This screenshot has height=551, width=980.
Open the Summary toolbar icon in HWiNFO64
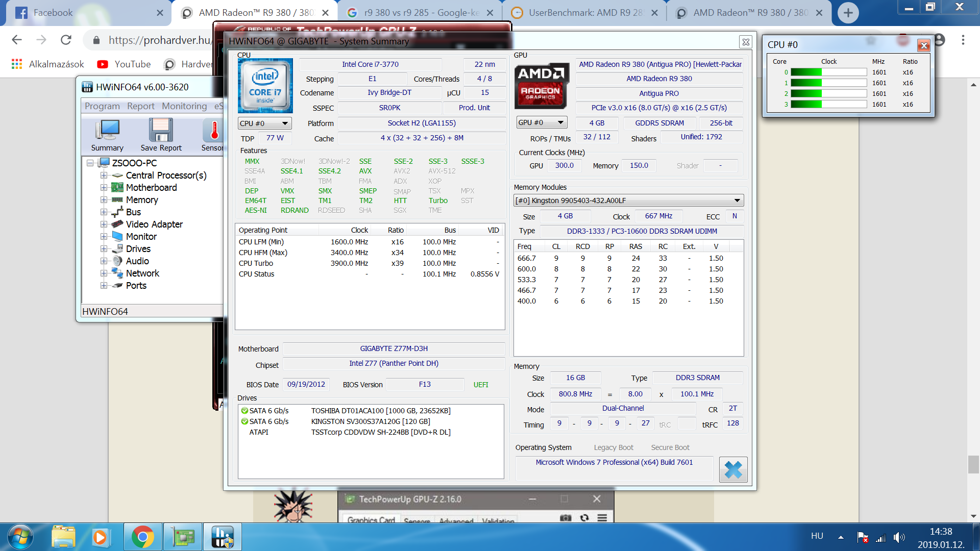(x=107, y=135)
